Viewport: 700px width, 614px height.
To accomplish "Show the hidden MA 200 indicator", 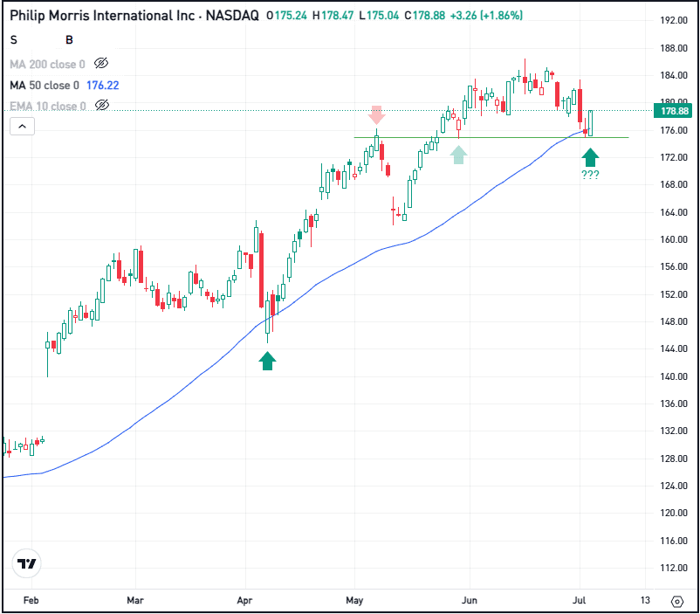I will (x=101, y=63).
